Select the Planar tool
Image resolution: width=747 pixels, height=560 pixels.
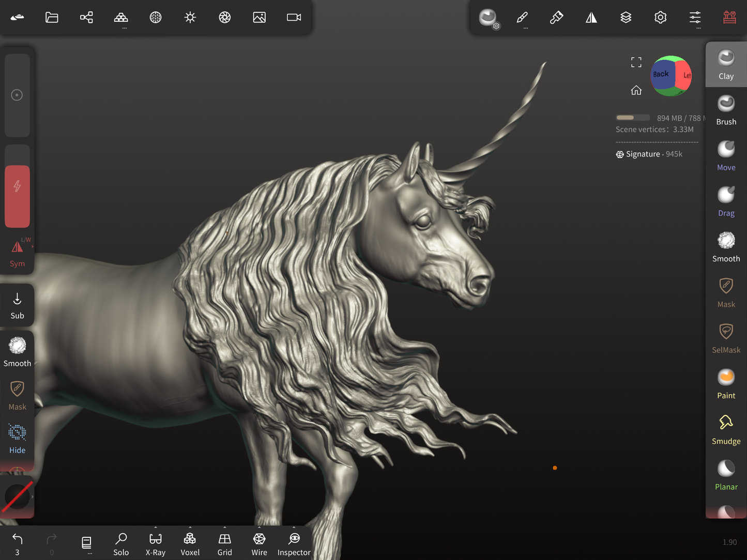(726, 475)
